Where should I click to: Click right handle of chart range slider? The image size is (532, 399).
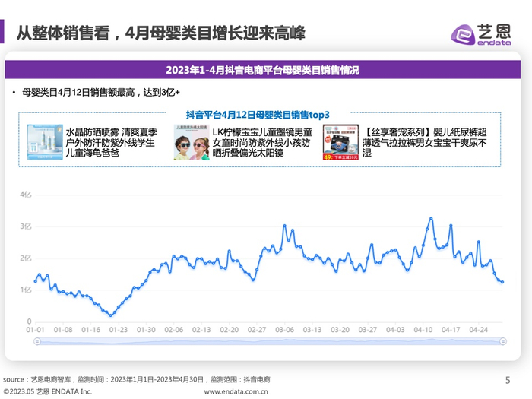(503, 341)
